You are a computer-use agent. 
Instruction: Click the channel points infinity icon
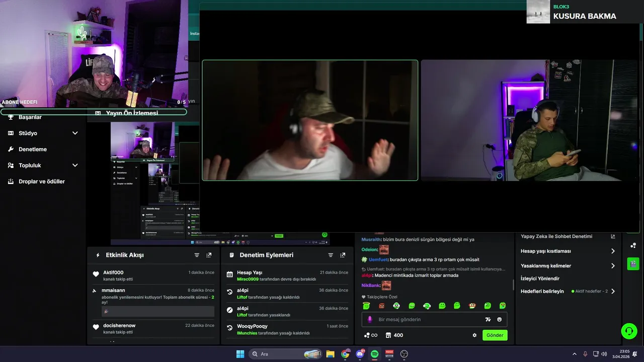point(371,335)
